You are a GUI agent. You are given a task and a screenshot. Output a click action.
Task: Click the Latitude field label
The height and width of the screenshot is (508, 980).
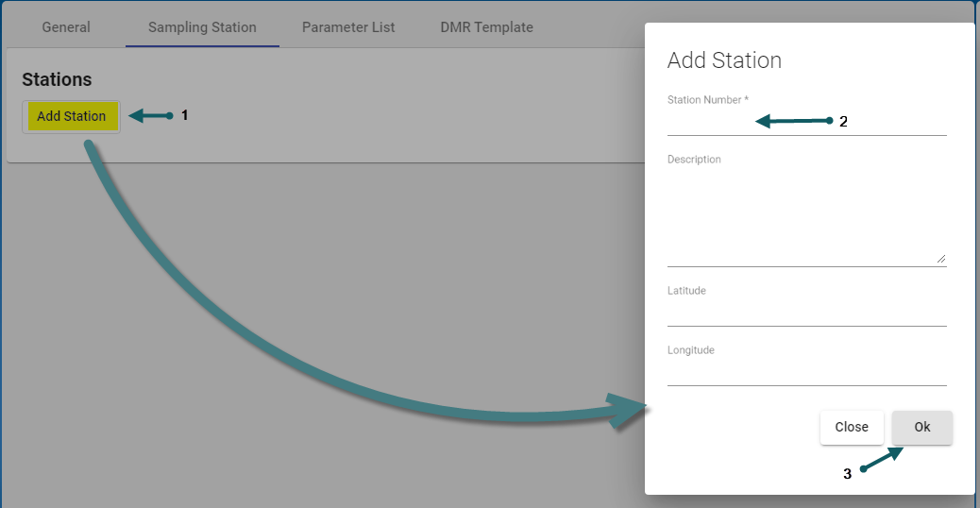click(686, 291)
